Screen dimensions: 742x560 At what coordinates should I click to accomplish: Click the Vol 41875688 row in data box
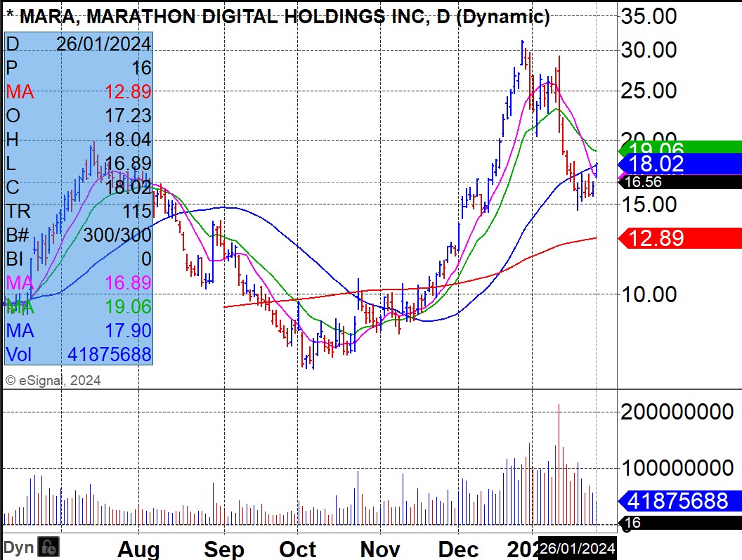point(79,354)
